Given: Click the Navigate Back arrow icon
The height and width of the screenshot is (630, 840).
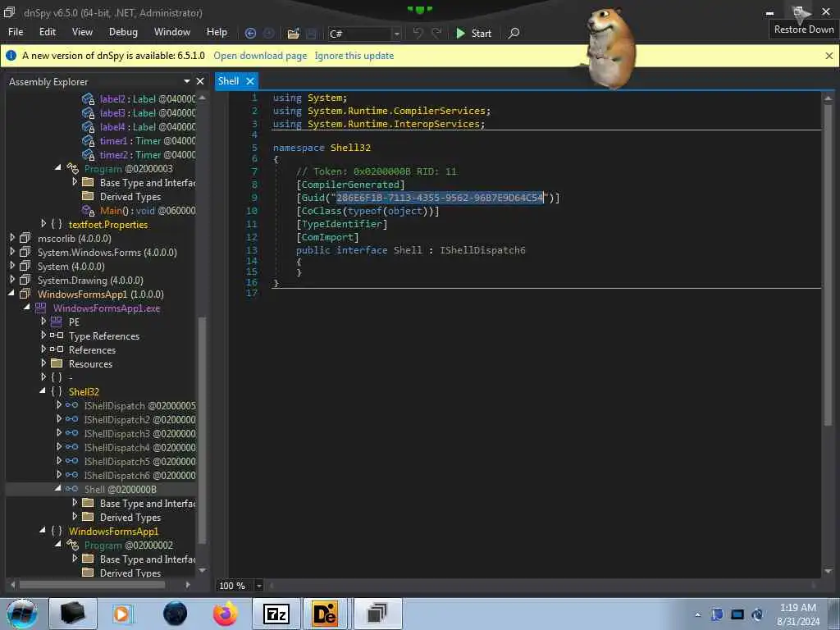Looking at the screenshot, I should (250, 33).
